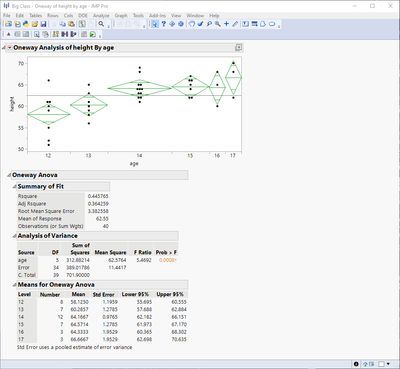Screen dimensions: 400x369
Task: Click the Python script icon in toolbar
Action: tap(26, 24)
